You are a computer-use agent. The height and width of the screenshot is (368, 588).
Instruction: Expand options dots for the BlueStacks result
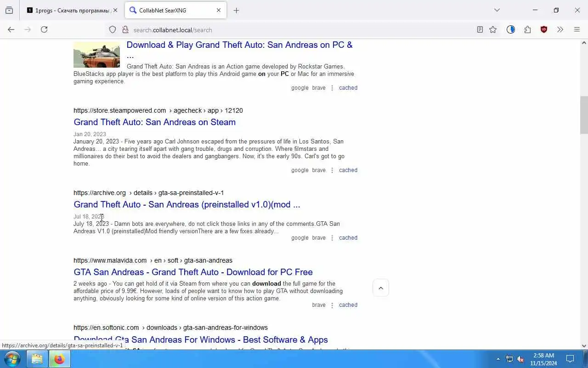tap(332, 87)
